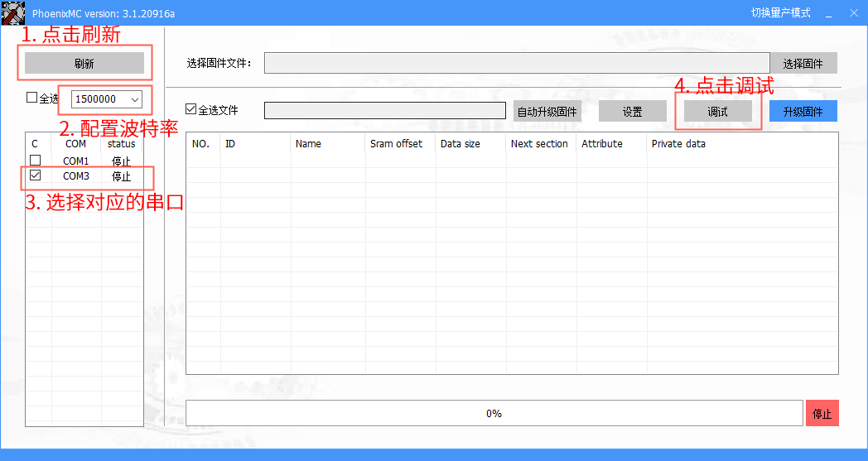Click the 选择固件 button
868x461 pixels.
pyautogui.click(x=803, y=64)
